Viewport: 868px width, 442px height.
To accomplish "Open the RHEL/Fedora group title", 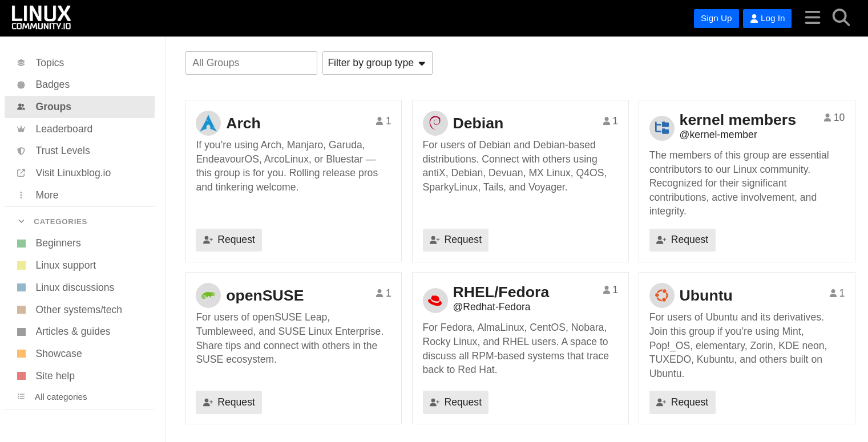I will [x=500, y=292].
